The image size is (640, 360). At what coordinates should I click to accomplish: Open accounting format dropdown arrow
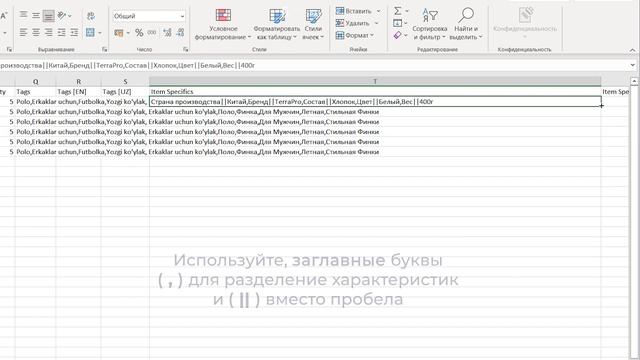128,33
